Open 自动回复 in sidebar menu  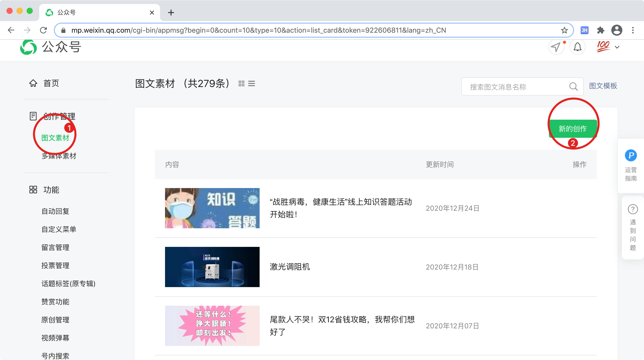click(55, 211)
